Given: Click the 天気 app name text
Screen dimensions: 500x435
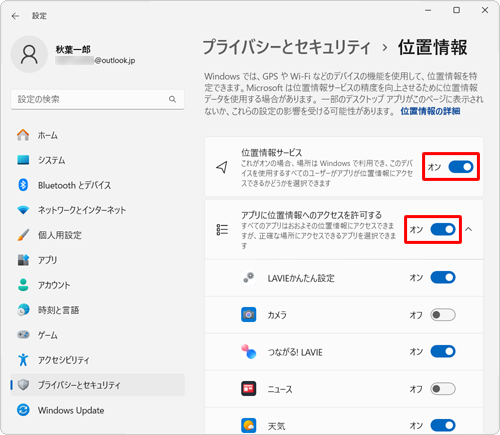Looking at the screenshot, I should 276,426.
